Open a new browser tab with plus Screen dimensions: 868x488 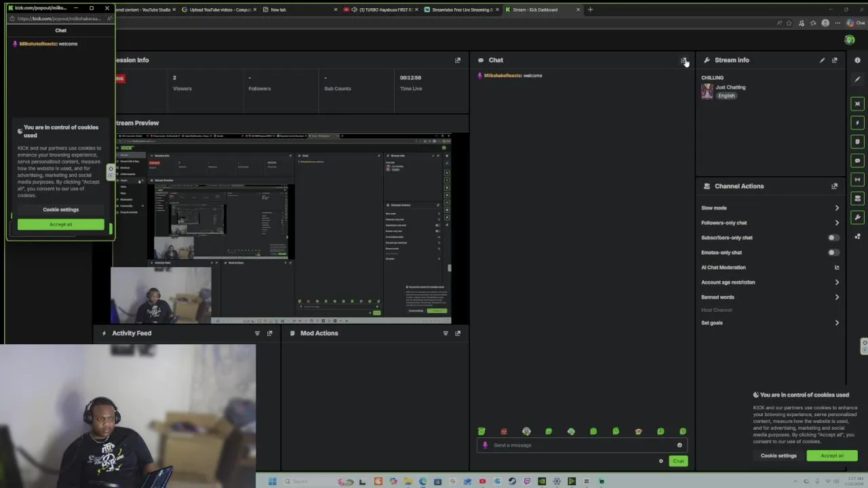(x=590, y=9)
